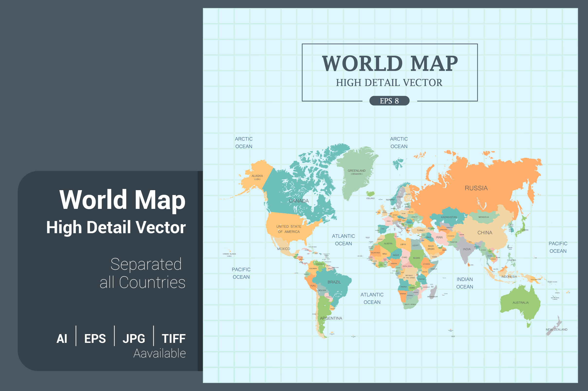This screenshot has height=391, width=588.
Task: Click the Brazil label on map
Action: tap(334, 282)
